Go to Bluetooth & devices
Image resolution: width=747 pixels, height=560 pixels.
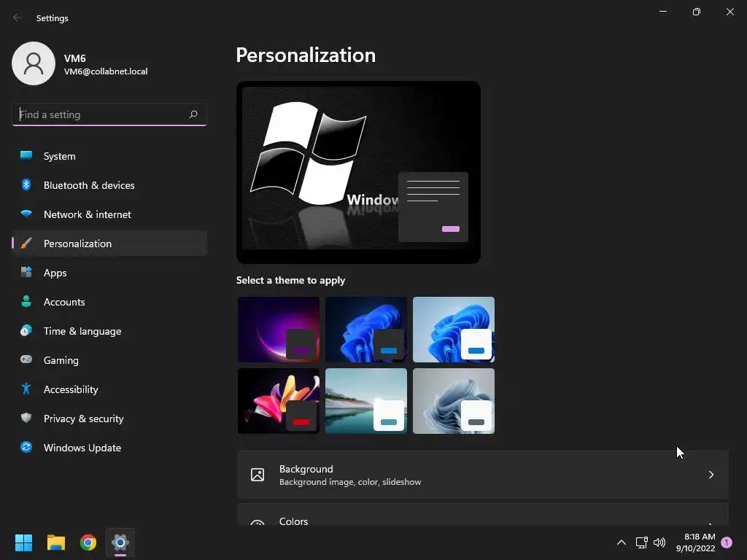[x=109, y=184]
